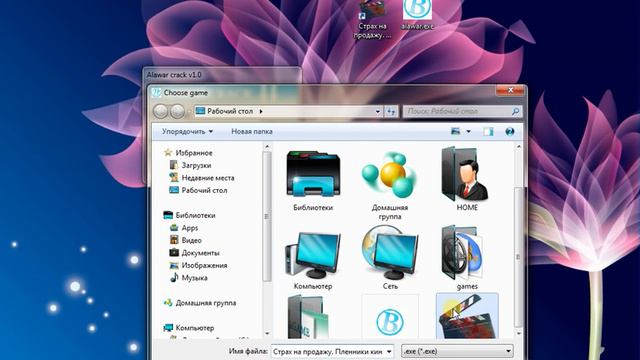Toggle the preview pane icon
The width and height of the screenshot is (640, 360).
(488, 131)
